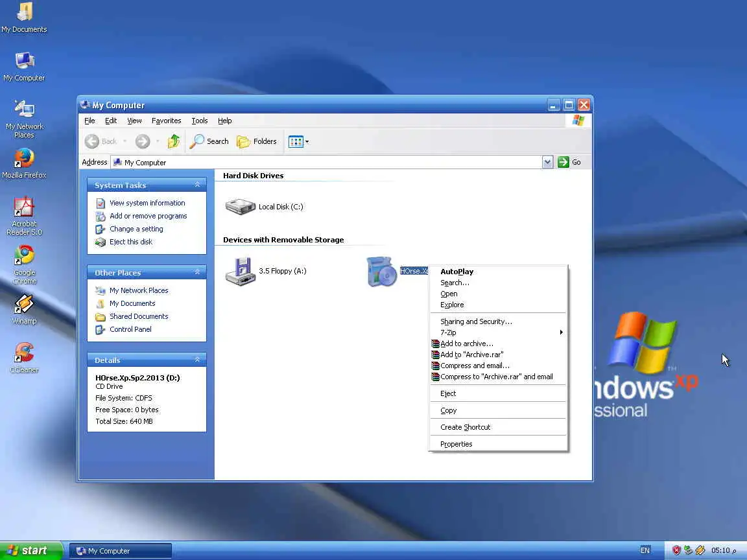Choose Sharing and Security... menu entry
The height and width of the screenshot is (560, 747).
(x=498, y=321)
